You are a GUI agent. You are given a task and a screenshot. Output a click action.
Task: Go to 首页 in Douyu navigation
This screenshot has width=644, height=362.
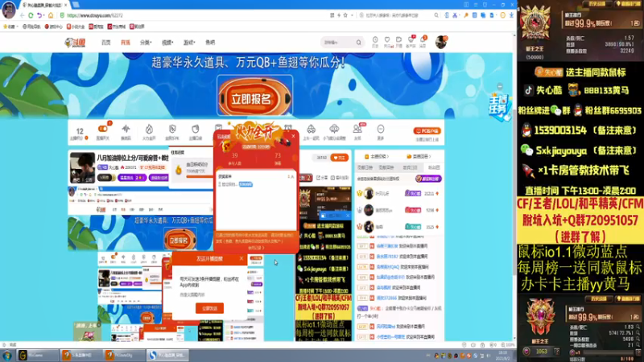click(106, 43)
